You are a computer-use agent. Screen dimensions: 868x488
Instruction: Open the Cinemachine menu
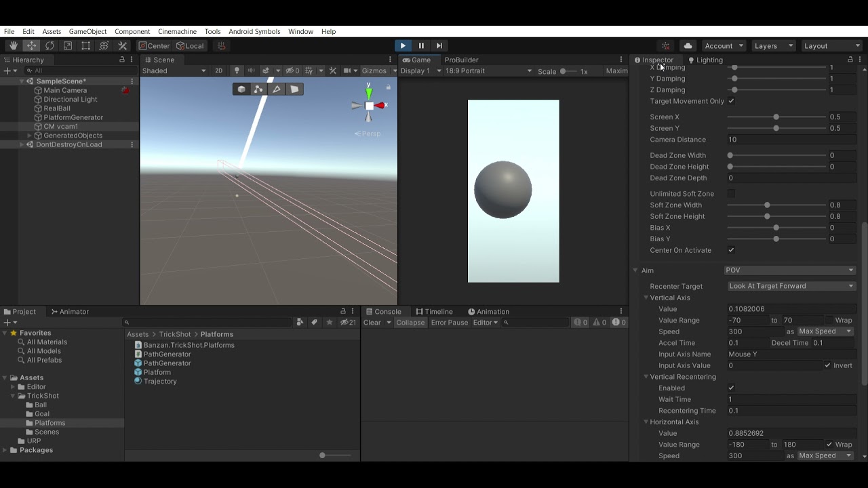[x=178, y=31]
